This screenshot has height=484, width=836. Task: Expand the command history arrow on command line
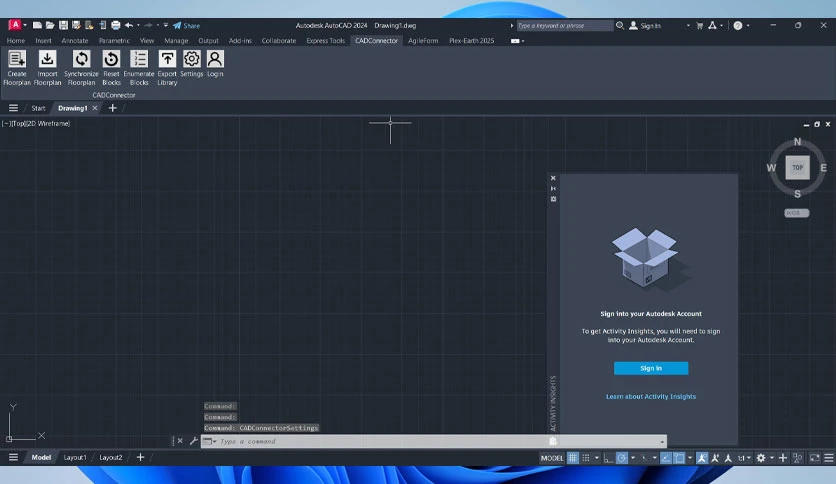[662, 441]
